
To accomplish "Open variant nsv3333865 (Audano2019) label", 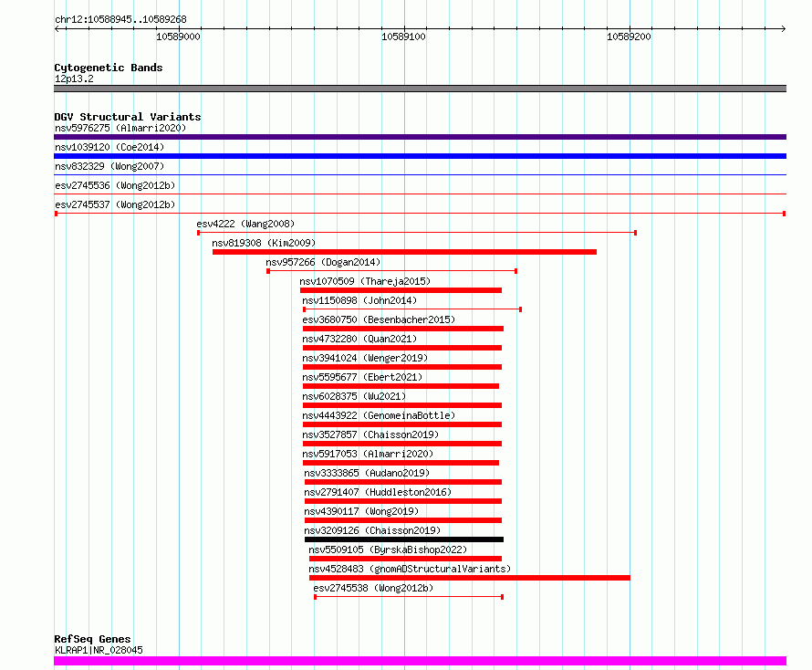I will coord(367,473).
